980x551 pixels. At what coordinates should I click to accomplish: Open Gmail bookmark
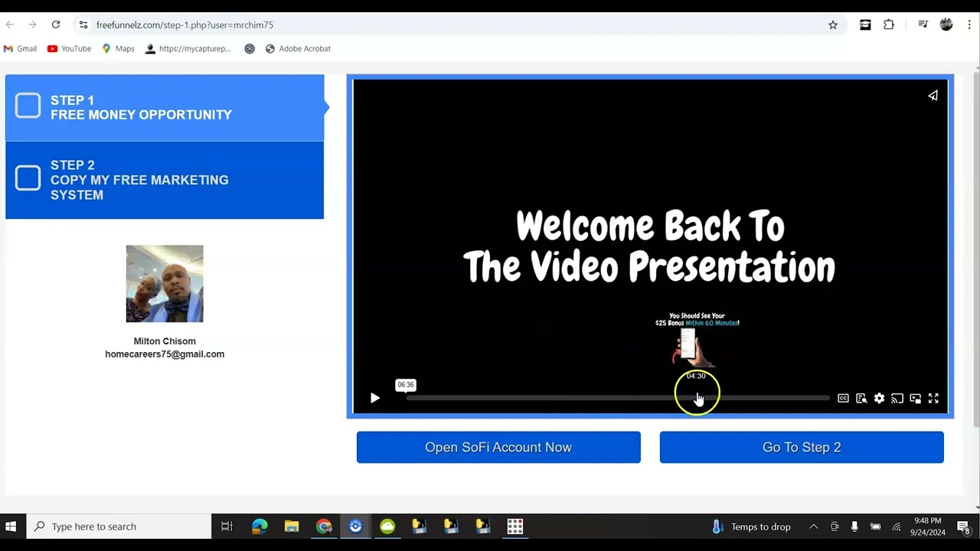tap(20, 48)
